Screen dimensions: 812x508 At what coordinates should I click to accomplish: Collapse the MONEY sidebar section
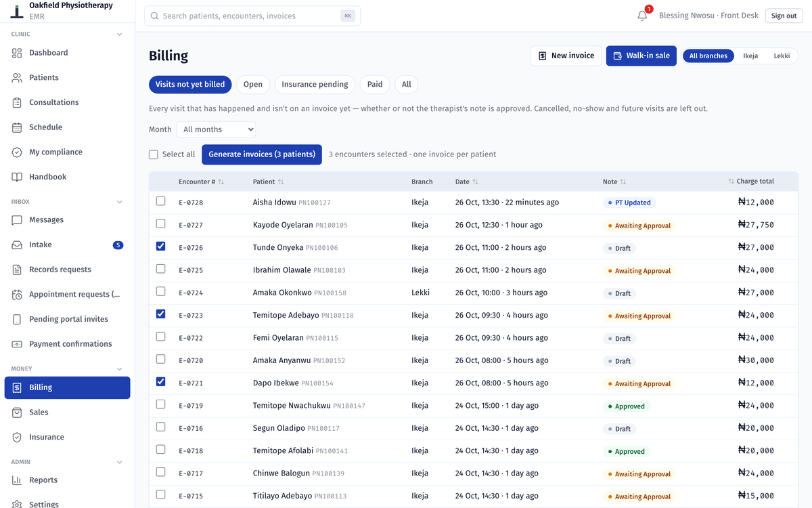(x=120, y=369)
